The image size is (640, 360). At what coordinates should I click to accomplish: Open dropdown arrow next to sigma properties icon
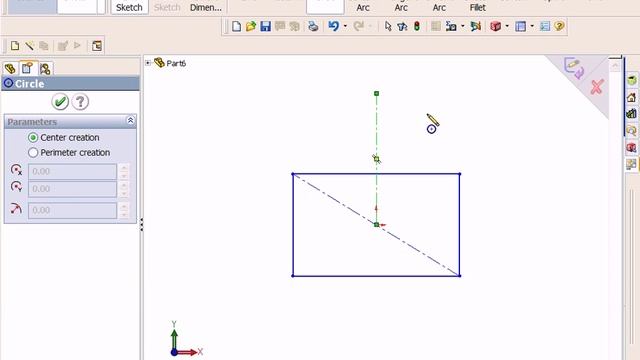pos(462,27)
